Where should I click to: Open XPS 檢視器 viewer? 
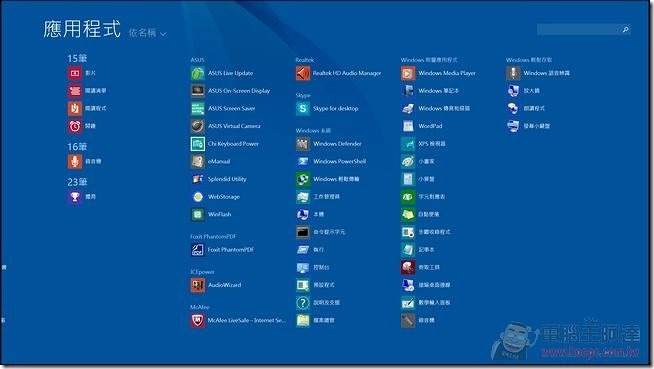click(424, 143)
